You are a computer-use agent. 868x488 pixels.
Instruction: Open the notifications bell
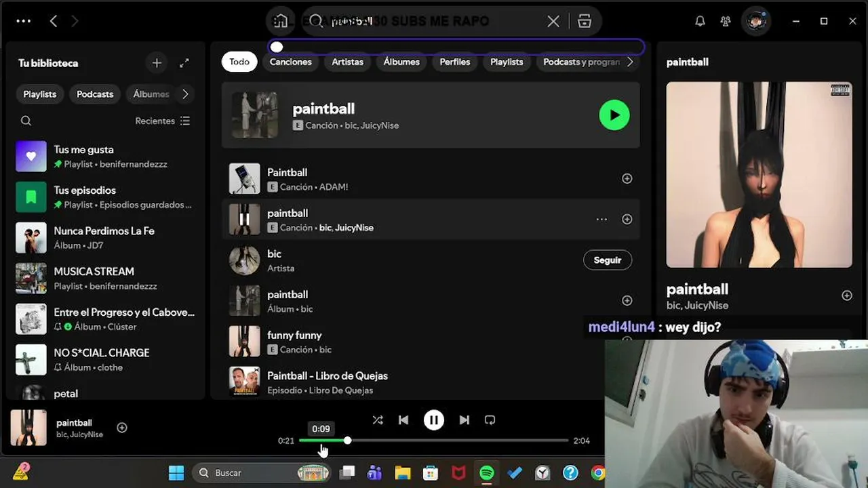(x=700, y=21)
